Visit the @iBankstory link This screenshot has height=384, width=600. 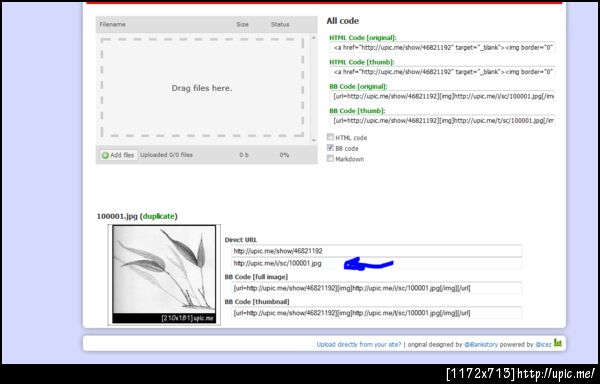481,345
